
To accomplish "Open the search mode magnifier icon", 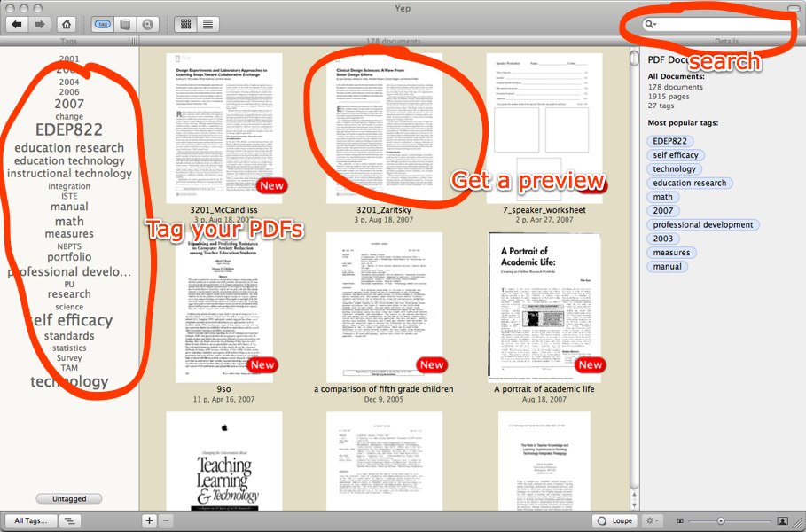I will click(148, 25).
